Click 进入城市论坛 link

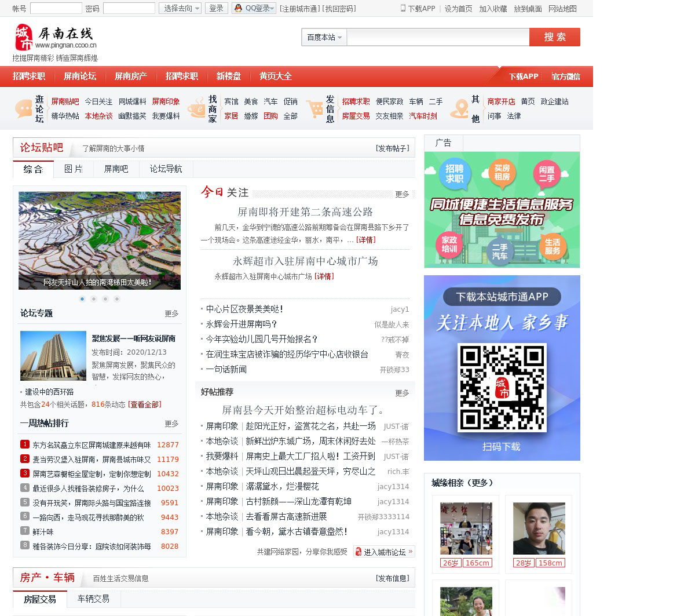[385, 552]
